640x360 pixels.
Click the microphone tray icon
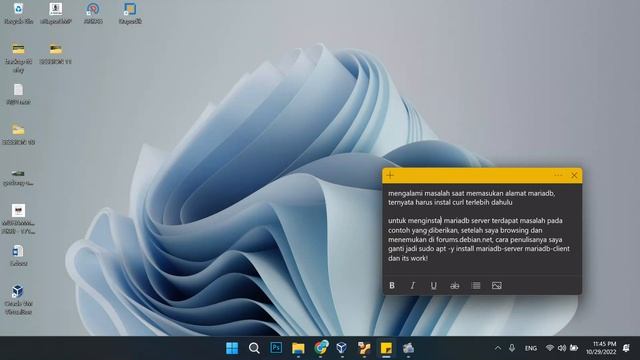click(x=512, y=348)
